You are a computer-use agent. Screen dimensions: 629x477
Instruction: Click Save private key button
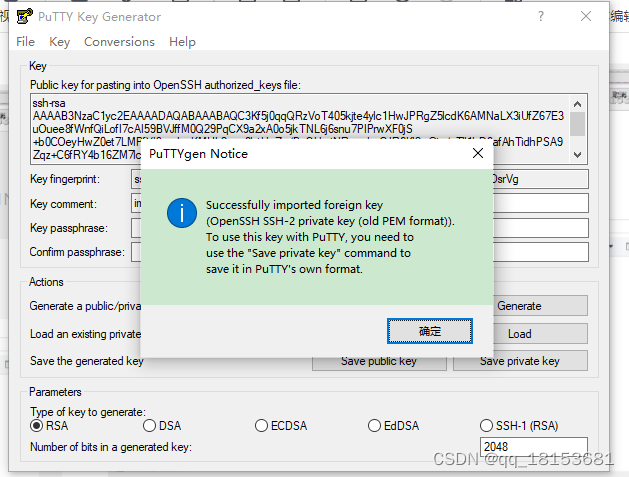tap(520, 361)
